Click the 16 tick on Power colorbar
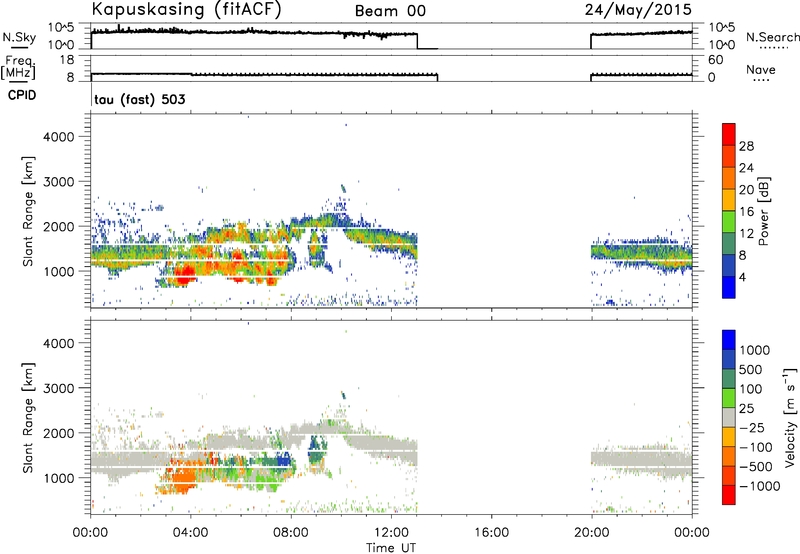Screen dimensions: 800x554 coord(746,212)
